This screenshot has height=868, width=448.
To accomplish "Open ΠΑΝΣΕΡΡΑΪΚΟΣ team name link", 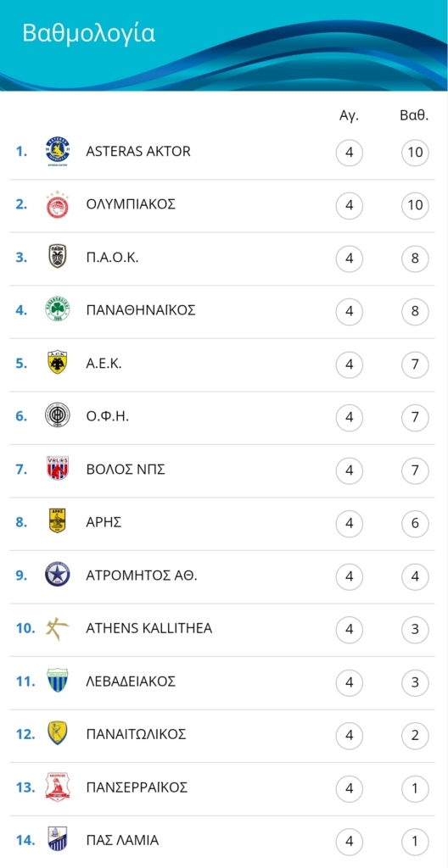I will [x=137, y=787].
